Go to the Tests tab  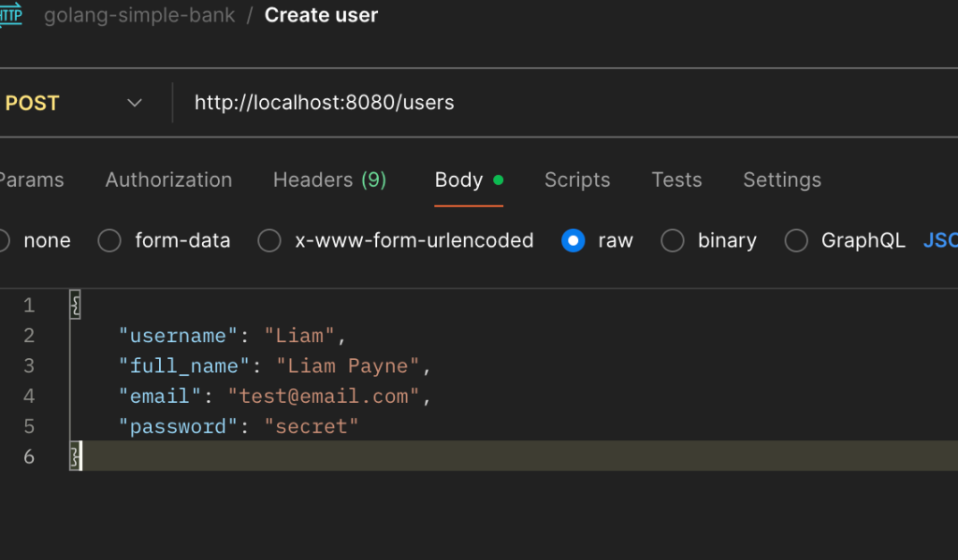coord(676,179)
